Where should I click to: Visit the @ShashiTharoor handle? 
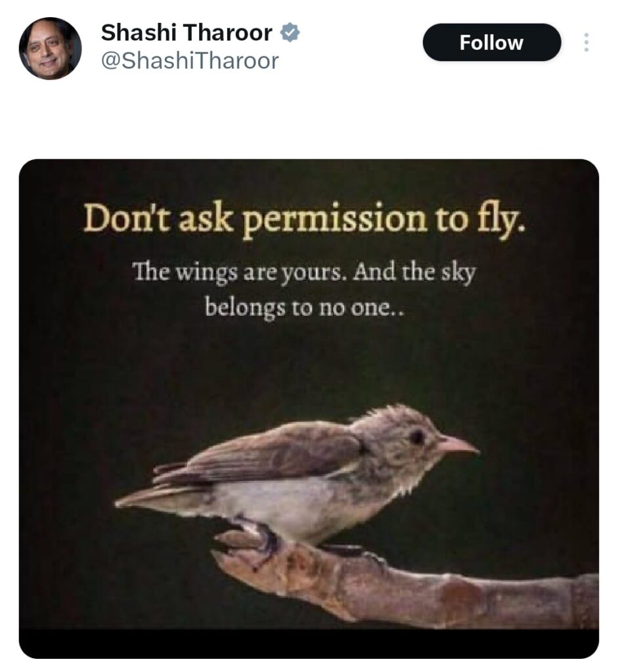(x=190, y=60)
